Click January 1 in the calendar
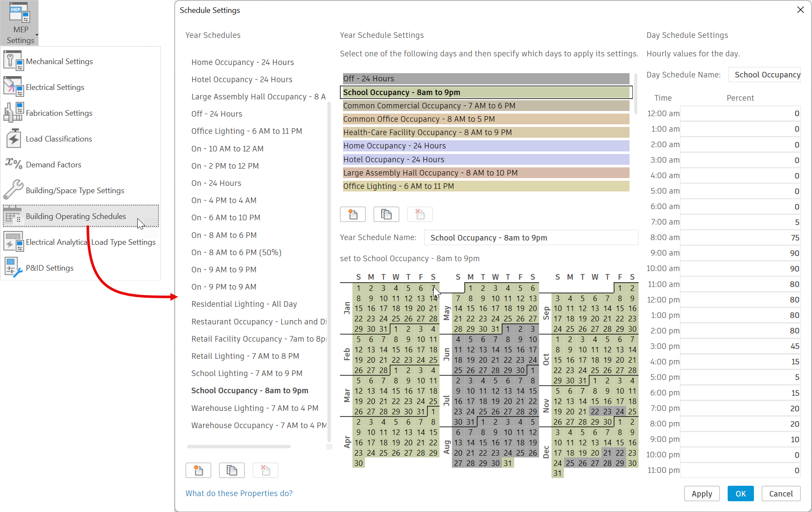Image resolution: width=812 pixels, height=512 pixels. 358,288
